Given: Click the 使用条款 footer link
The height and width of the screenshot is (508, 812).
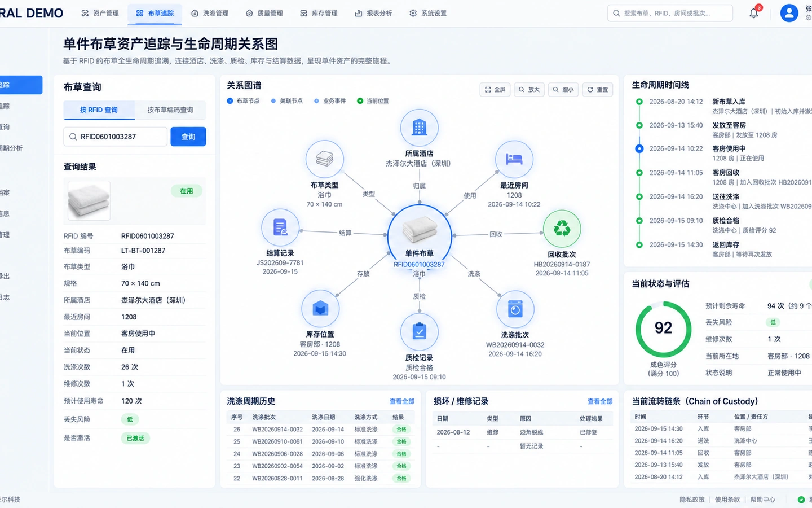Looking at the screenshot, I should pyautogui.click(x=727, y=500).
